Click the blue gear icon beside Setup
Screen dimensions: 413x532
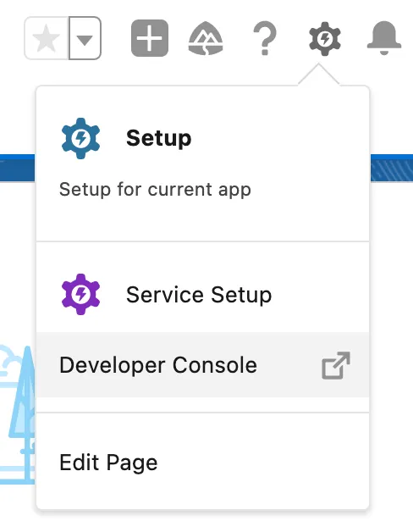[x=80, y=138]
